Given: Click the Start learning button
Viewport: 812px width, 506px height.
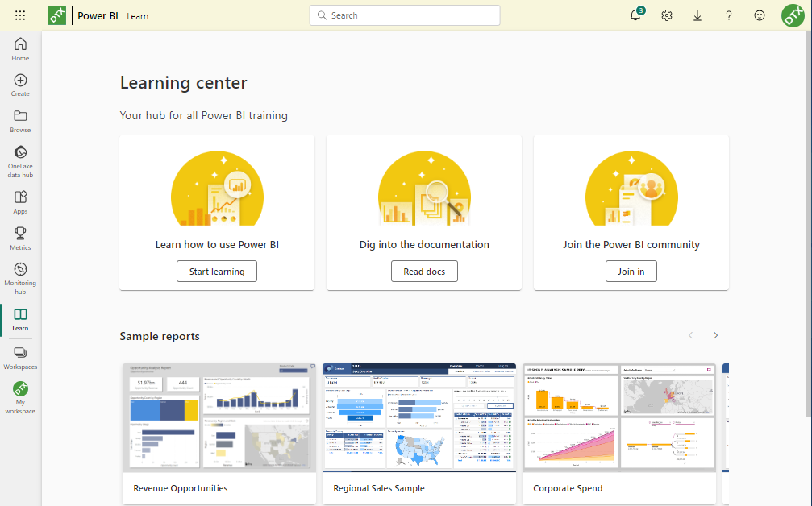Looking at the screenshot, I should tap(216, 271).
